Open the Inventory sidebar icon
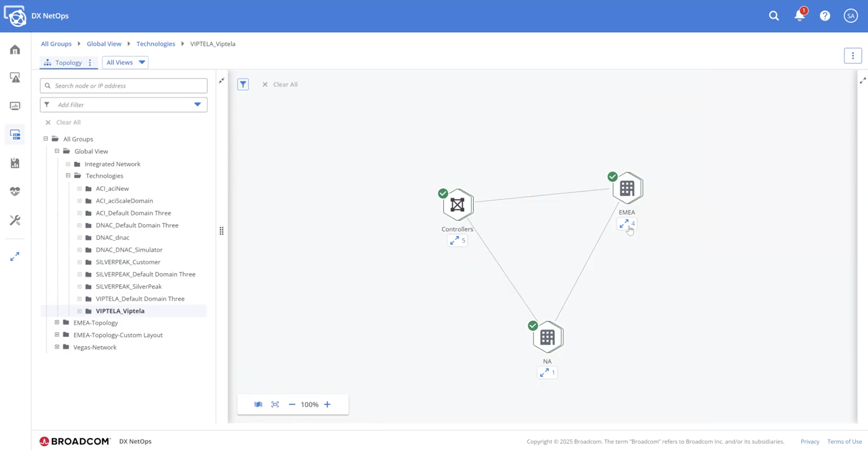Viewport: 868px width, 450px height. [14, 134]
